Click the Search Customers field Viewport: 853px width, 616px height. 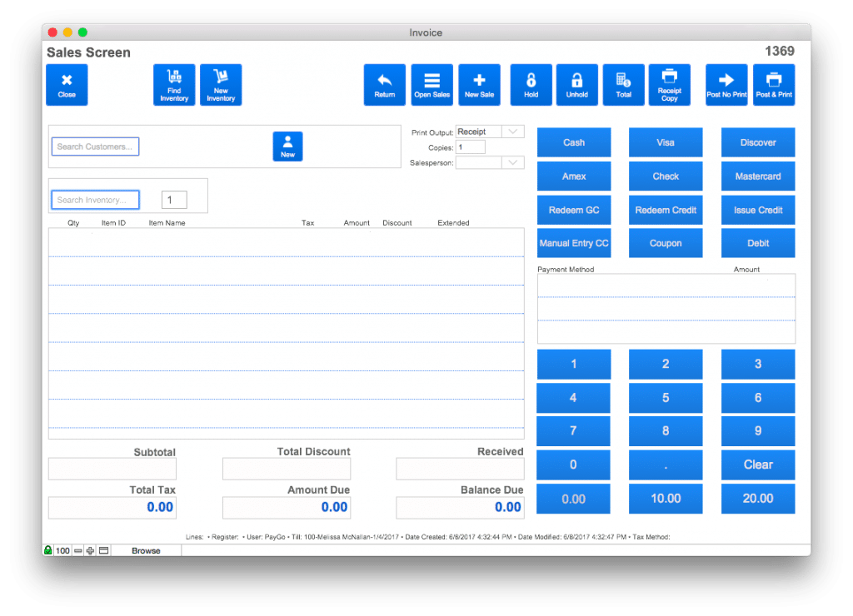coord(95,147)
